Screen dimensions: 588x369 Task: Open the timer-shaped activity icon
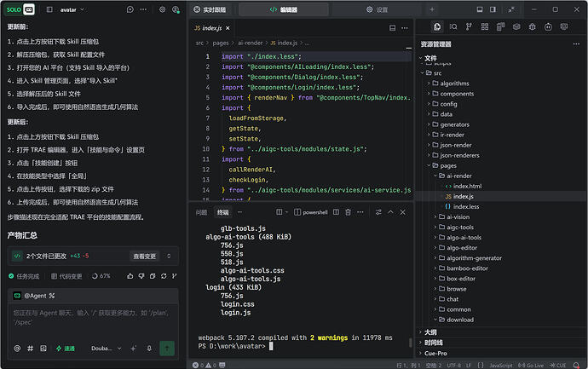(x=548, y=26)
